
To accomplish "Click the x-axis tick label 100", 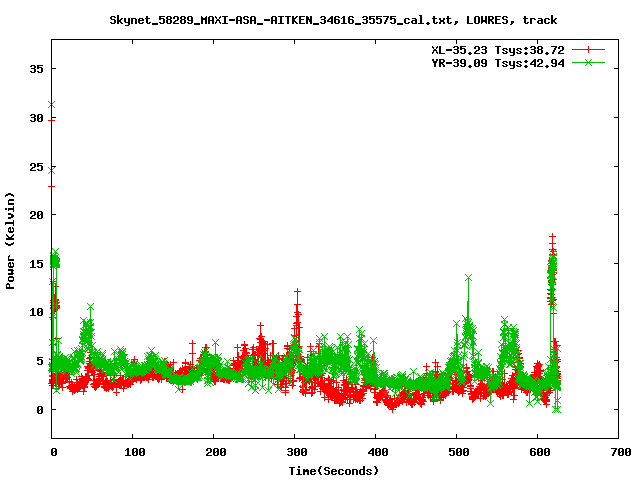I will point(134,452).
